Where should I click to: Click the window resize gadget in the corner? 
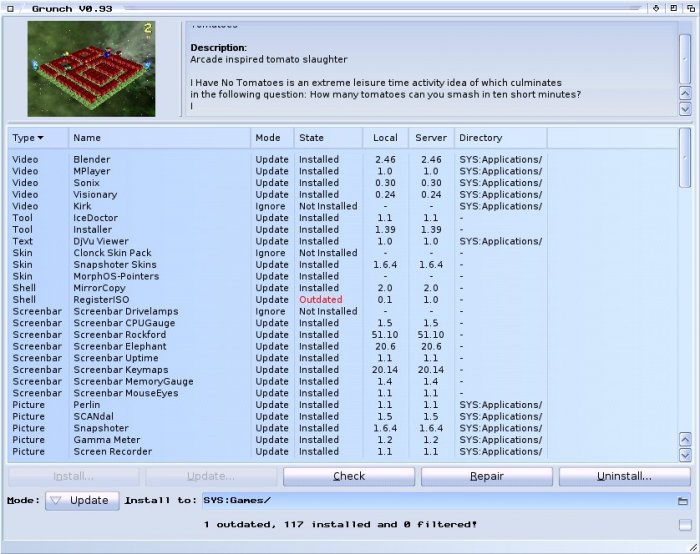click(693, 547)
